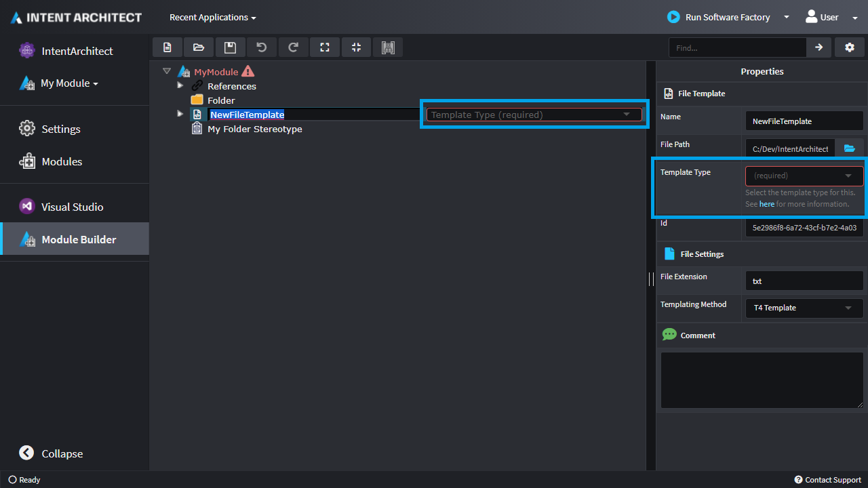
Task: Click the MyModule warning triangle icon
Action: [248, 71]
